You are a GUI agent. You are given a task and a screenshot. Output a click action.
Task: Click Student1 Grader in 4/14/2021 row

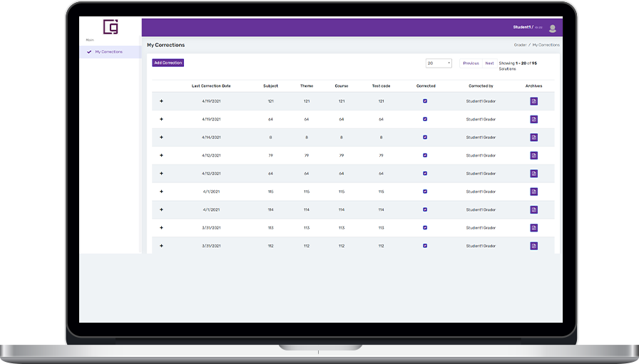tap(481, 137)
